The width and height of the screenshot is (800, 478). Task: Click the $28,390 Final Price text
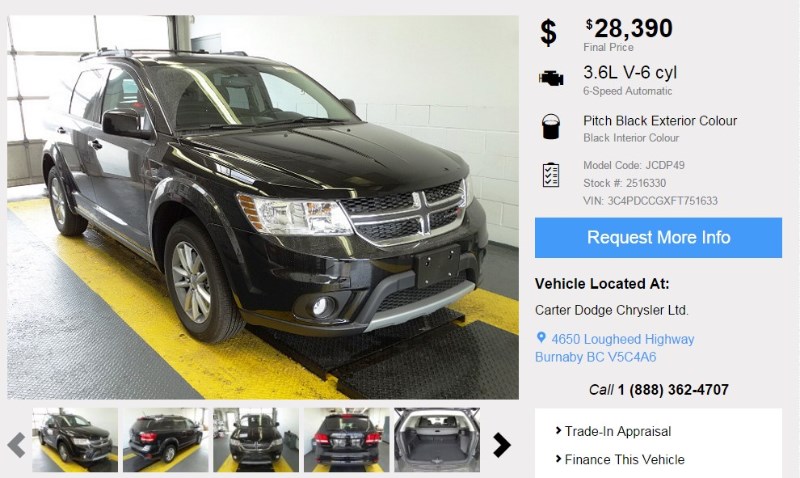click(629, 35)
